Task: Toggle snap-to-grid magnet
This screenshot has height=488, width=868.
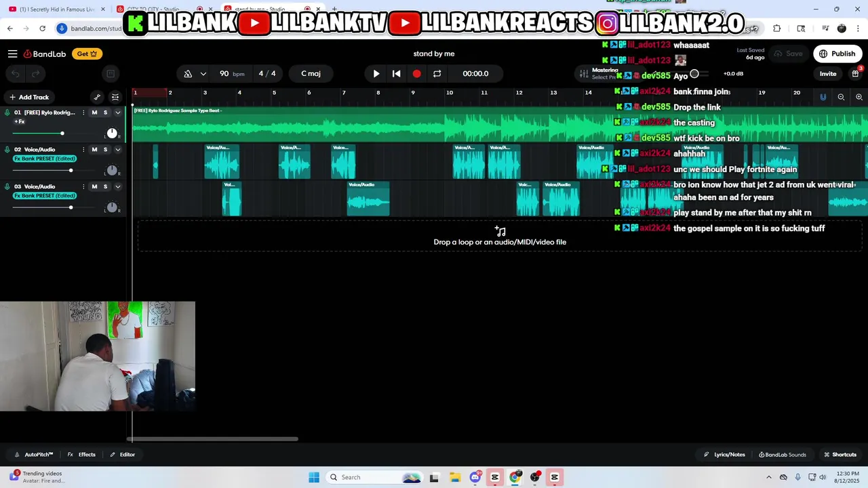Action: (x=823, y=97)
